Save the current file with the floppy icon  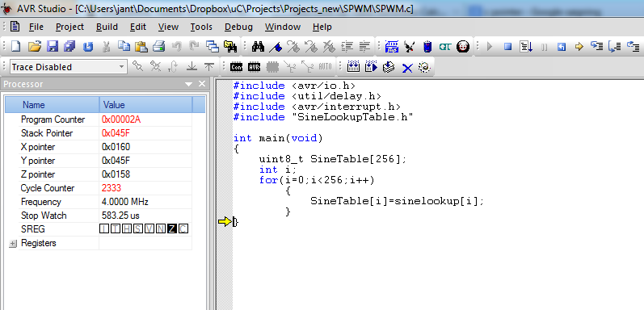pos(53,46)
